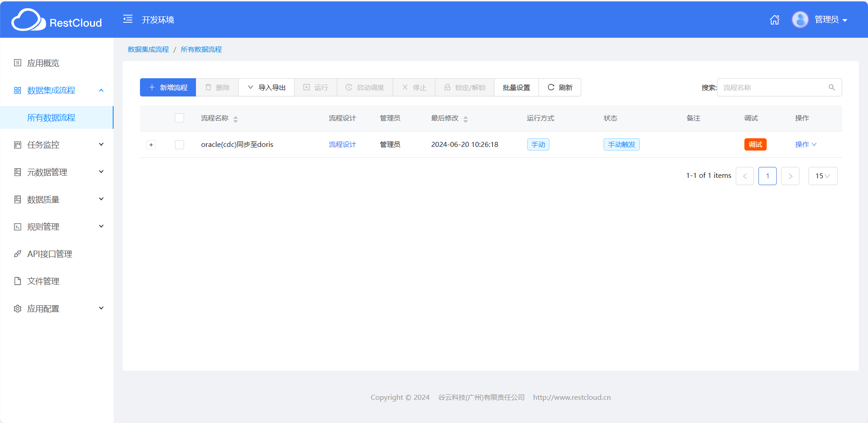This screenshot has width=868, height=423.
Task: Click the 数据集成流程 breadcrumb link
Action: tap(148, 49)
